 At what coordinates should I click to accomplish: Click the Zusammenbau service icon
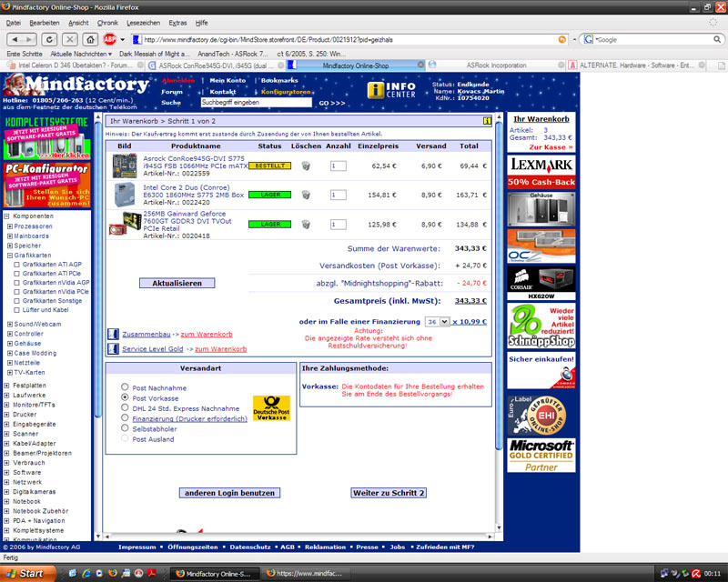click(x=113, y=334)
